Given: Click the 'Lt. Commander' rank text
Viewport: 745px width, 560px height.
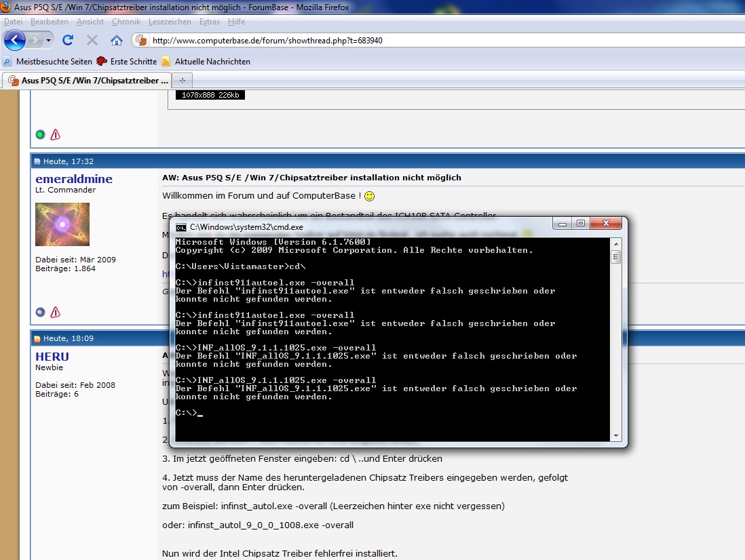Looking at the screenshot, I should tap(66, 190).
